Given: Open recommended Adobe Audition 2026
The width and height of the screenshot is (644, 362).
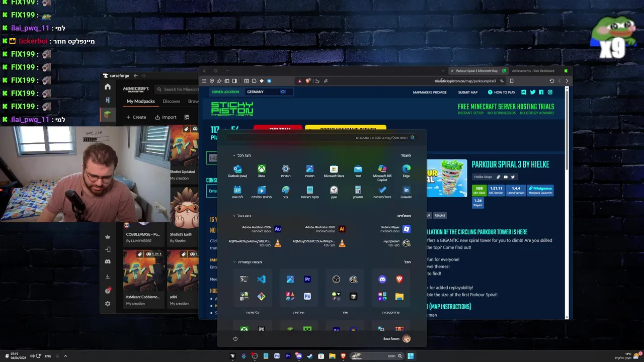Looking at the screenshot, I should click(x=261, y=229).
